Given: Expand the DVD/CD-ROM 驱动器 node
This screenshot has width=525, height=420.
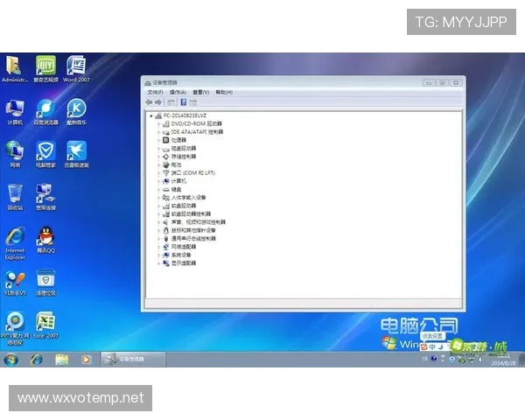Looking at the screenshot, I should point(158,124).
